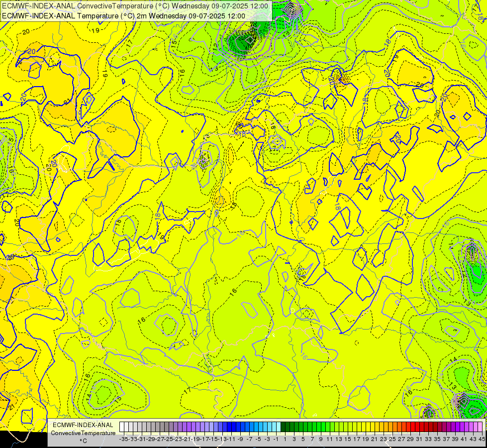Click the legend scale value '-13'
The width and height of the screenshot is (487, 448).
click(222, 439)
